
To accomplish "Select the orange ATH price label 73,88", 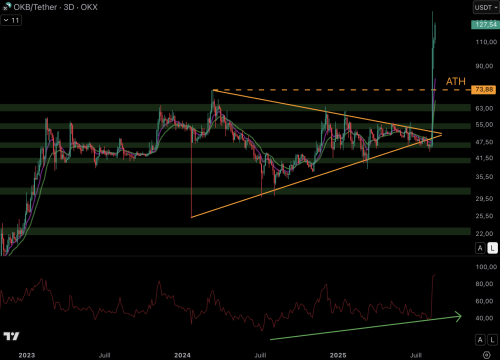I will click(484, 90).
